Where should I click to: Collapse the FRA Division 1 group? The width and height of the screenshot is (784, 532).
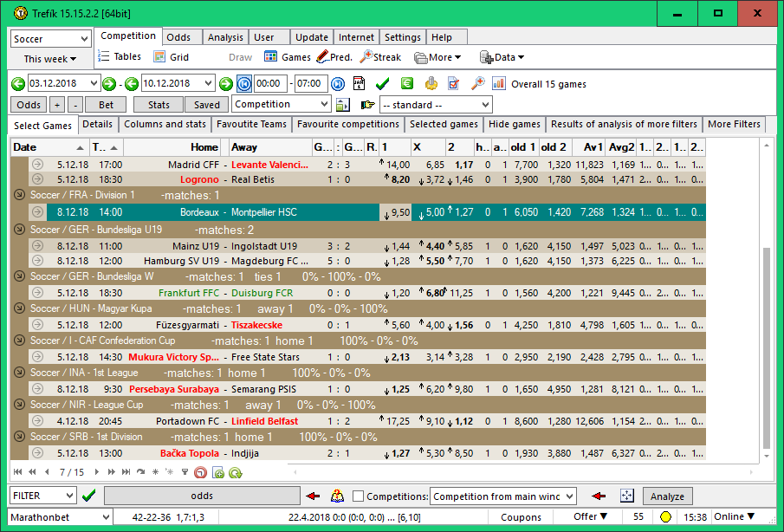[x=20, y=196]
